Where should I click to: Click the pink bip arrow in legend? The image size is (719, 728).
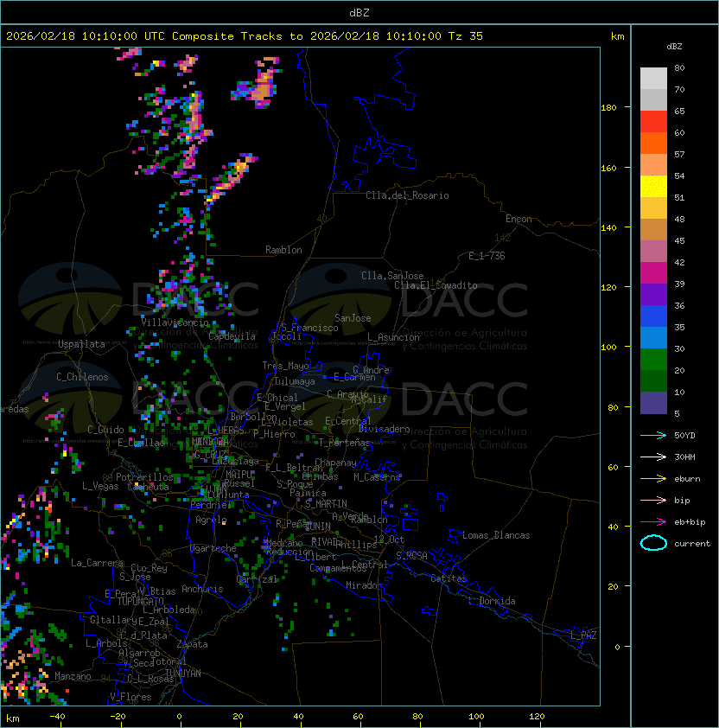click(x=653, y=501)
